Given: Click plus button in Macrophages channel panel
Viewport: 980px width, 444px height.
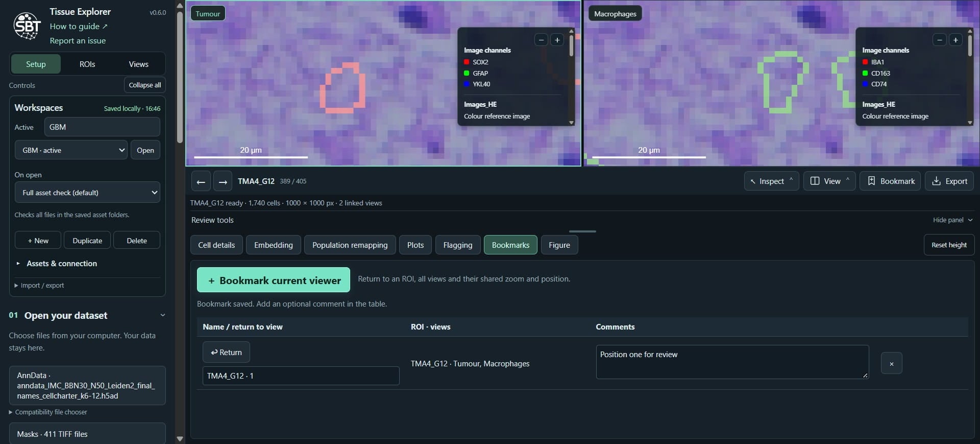Looking at the screenshot, I should point(955,40).
